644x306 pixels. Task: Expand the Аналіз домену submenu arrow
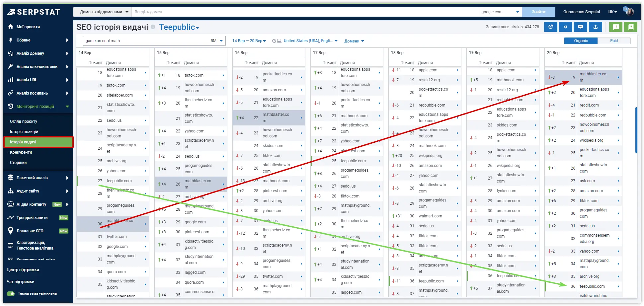coord(67,53)
